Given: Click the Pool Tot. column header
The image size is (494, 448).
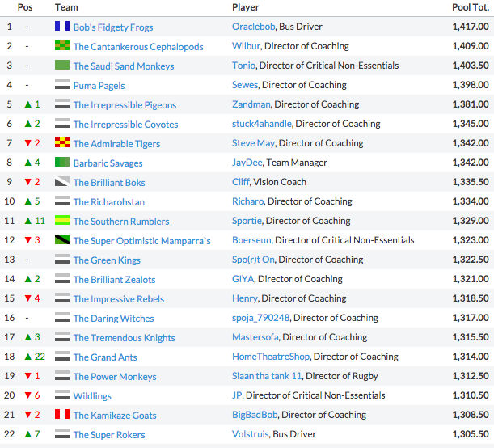Looking at the screenshot, I should point(471,7).
